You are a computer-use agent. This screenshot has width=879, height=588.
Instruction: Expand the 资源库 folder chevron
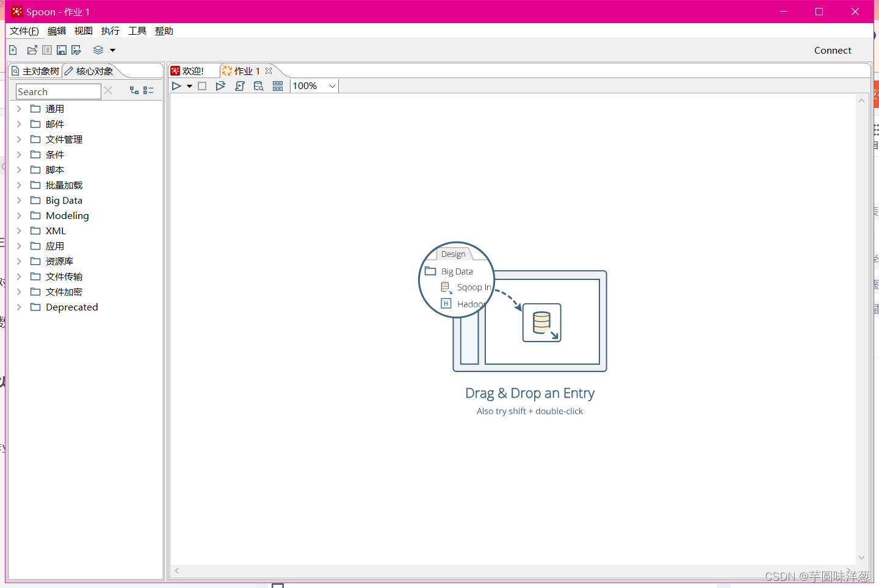pos(19,261)
